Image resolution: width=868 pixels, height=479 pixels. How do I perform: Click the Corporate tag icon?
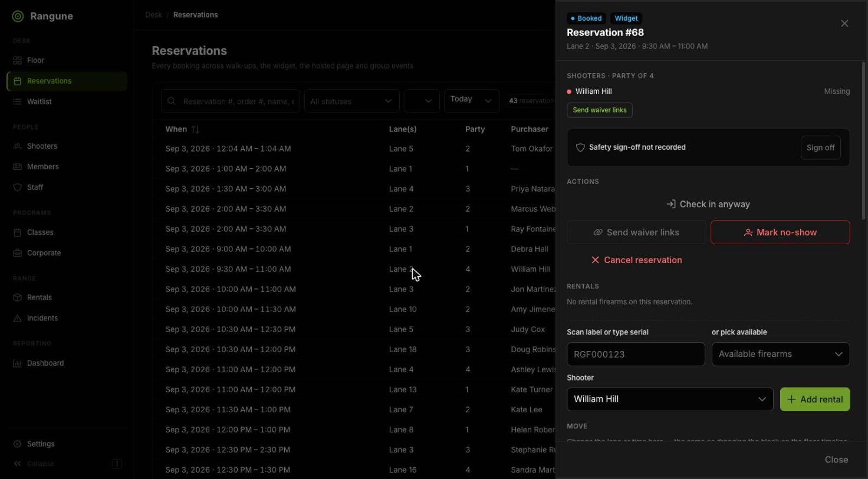(x=18, y=253)
